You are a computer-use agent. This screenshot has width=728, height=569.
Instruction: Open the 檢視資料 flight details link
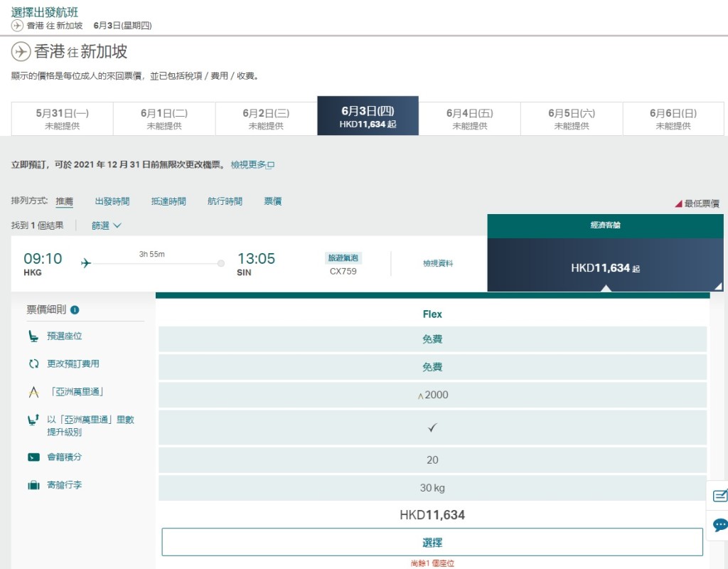pyautogui.click(x=438, y=263)
